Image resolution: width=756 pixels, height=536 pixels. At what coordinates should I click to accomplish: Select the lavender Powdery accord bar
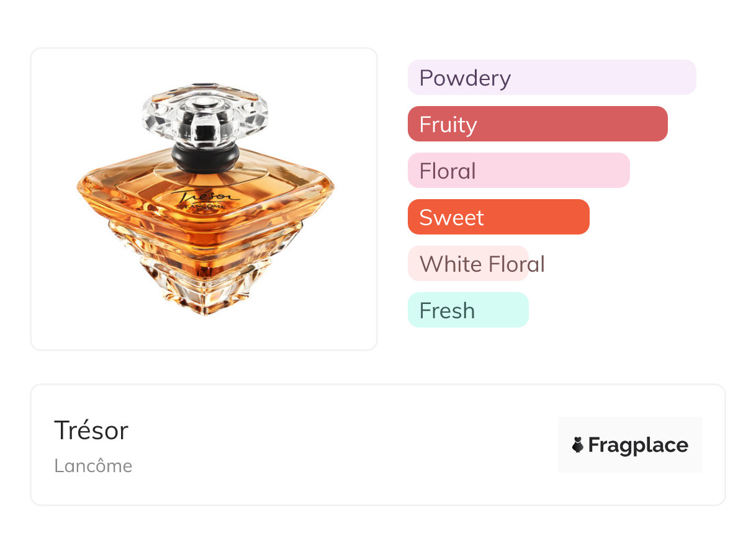pyautogui.click(x=552, y=78)
